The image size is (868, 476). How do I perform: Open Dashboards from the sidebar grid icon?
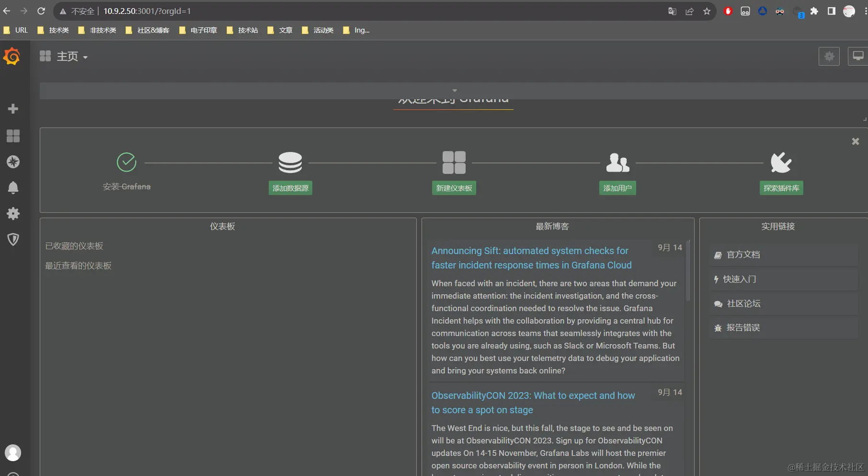coord(13,136)
